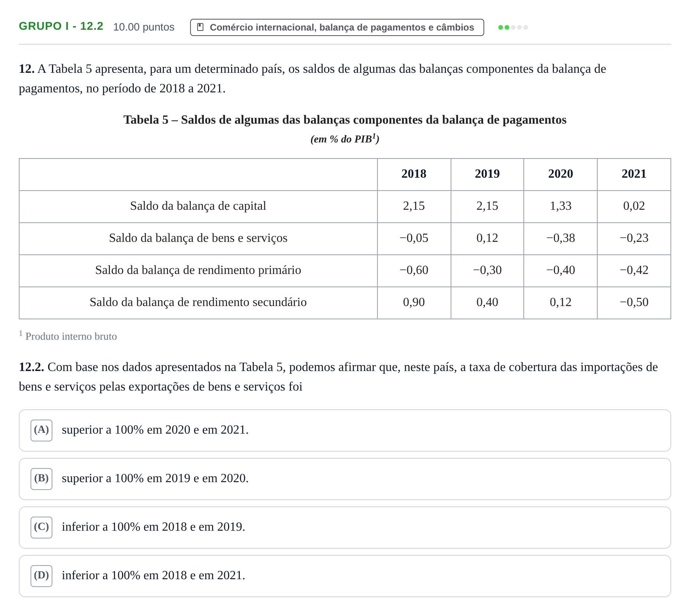Click the 0,90 value for 2018
The height and width of the screenshot is (616, 690).
tap(414, 302)
